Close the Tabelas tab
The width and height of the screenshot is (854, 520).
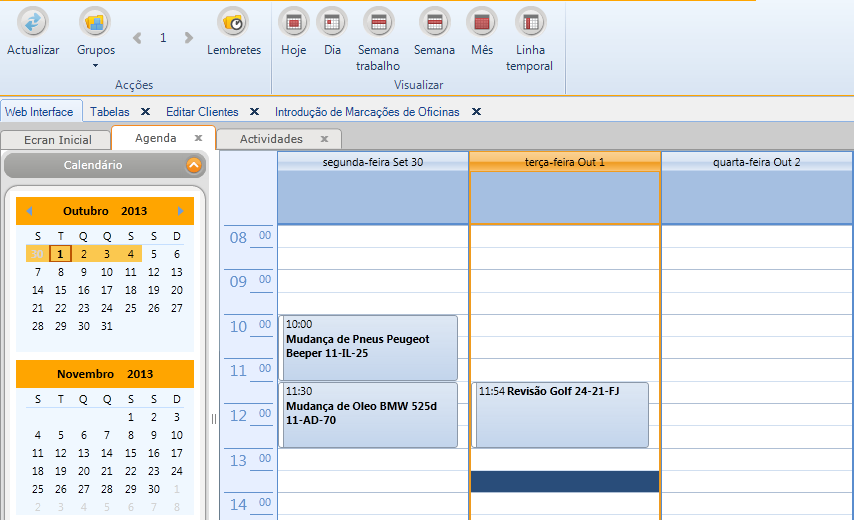[x=145, y=112]
